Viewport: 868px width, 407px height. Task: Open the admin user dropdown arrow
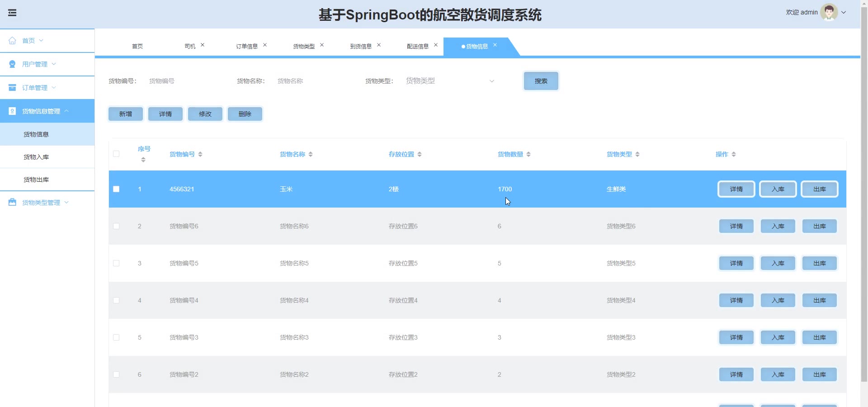[844, 13]
